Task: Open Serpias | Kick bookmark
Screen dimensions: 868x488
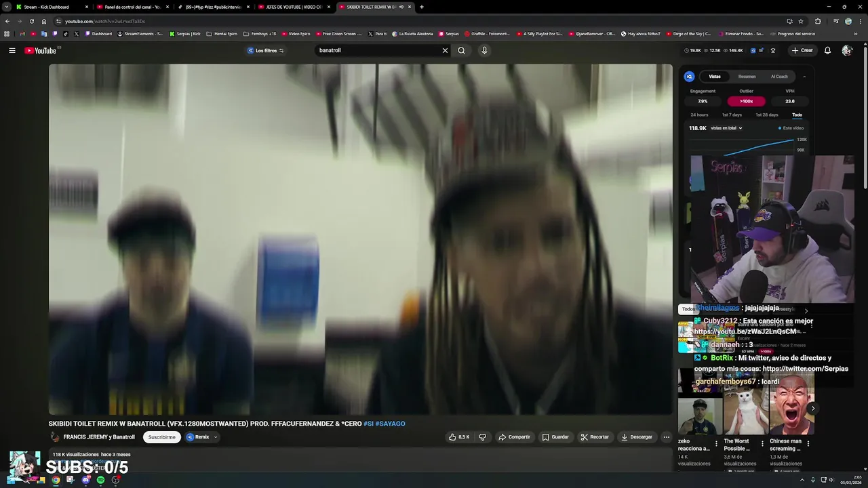Action: pos(184,34)
